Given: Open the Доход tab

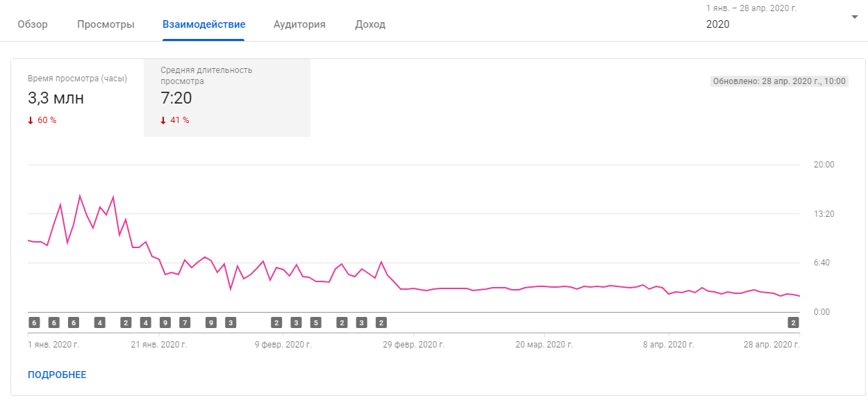Looking at the screenshot, I should (x=370, y=24).
